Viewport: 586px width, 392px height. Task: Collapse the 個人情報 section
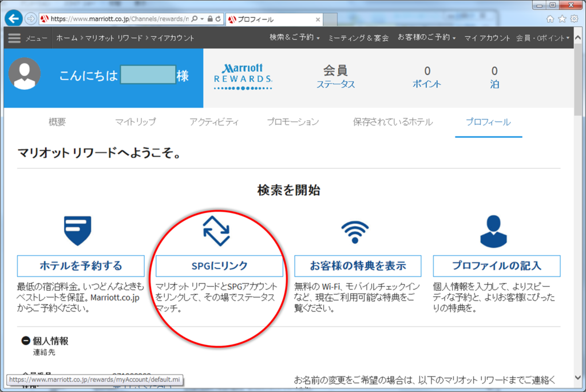click(25, 340)
